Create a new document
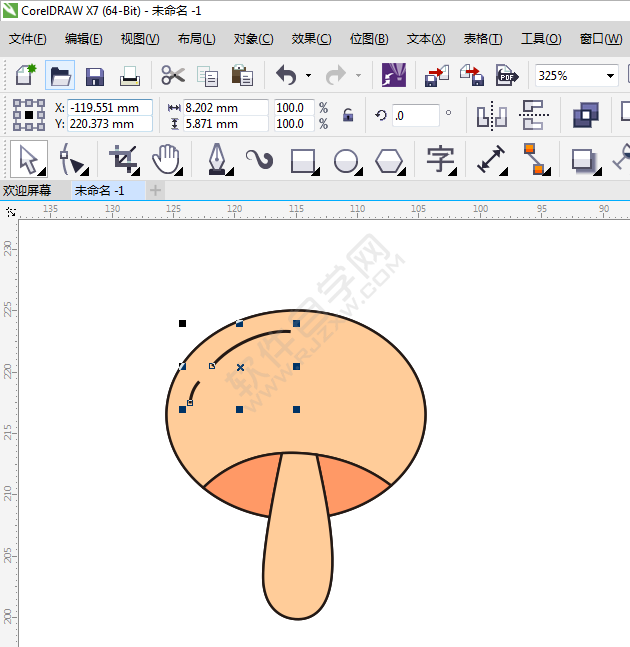Screen dimensions: 630x647 [25, 75]
